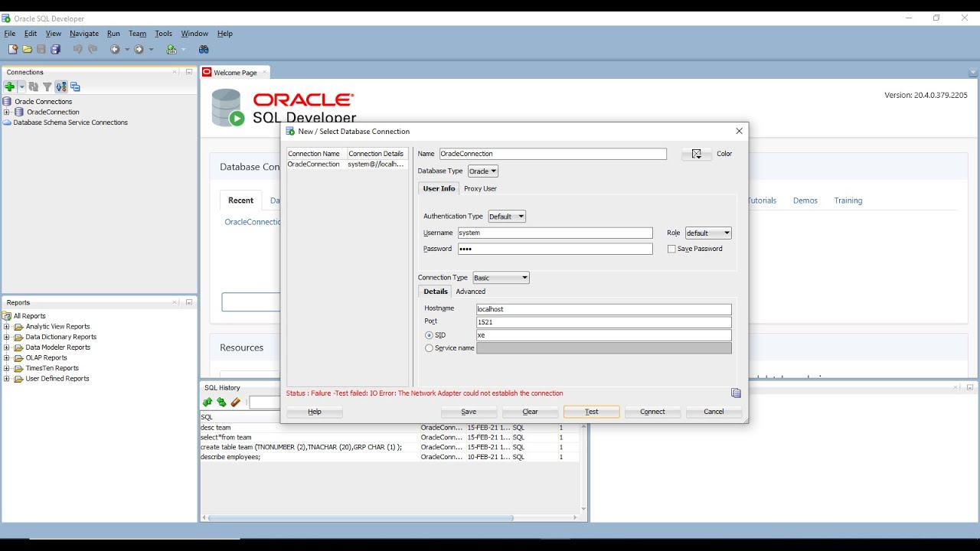Click the Append green arrow in SQL History
The height and width of the screenshot is (551, 980).
(207, 403)
